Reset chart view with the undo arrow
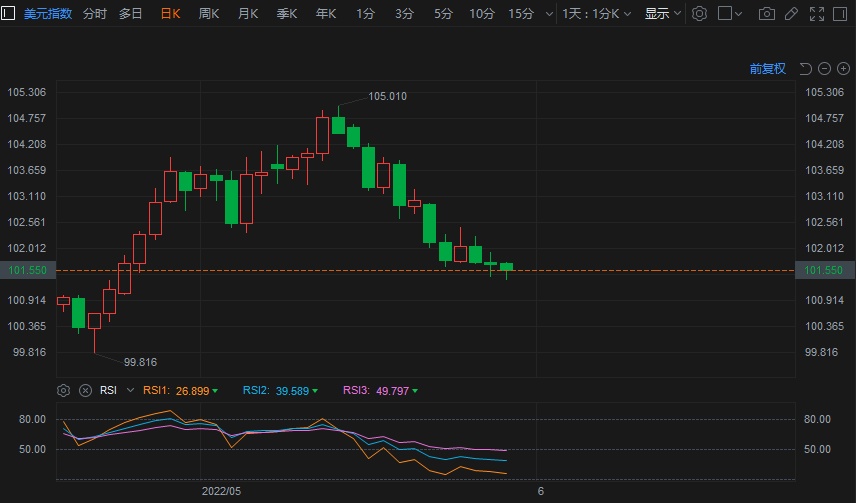 pyautogui.click(x=805, y=69)
